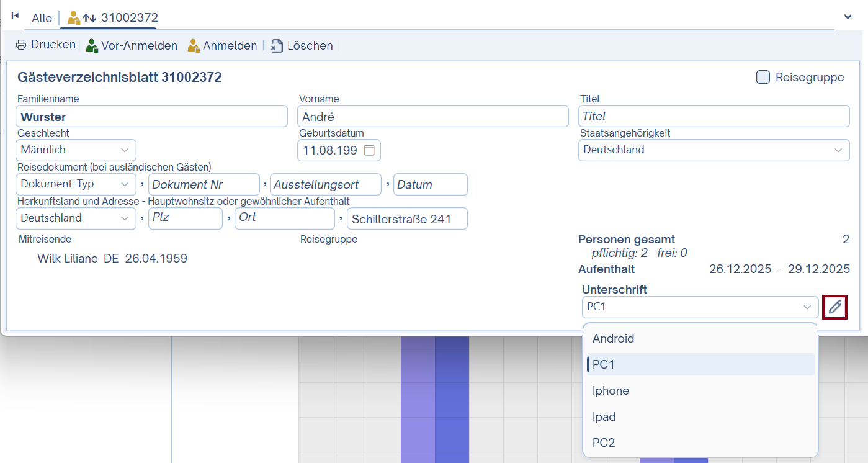Open the Dokument-Typ dropdown
868x463 pixels.
coord(76,184)
